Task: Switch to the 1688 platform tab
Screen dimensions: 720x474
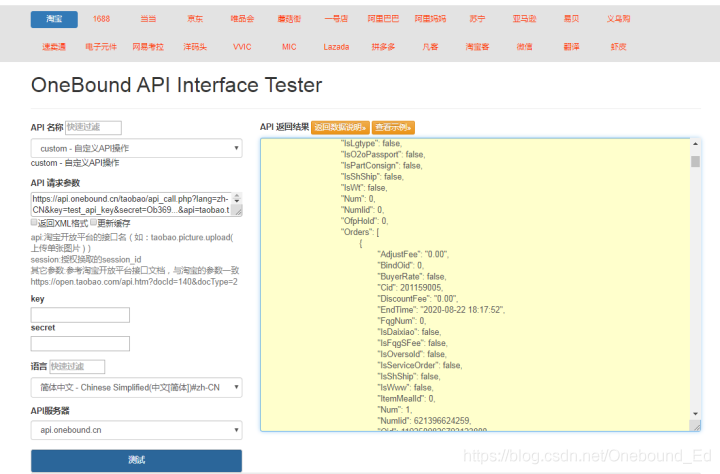Action: click(x=101, y=19)
